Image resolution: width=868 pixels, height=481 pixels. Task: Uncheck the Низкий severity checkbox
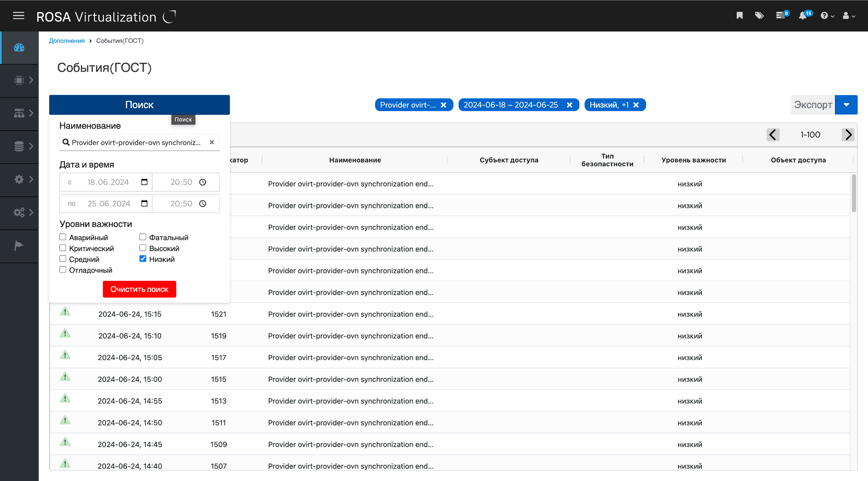point(143,259)
